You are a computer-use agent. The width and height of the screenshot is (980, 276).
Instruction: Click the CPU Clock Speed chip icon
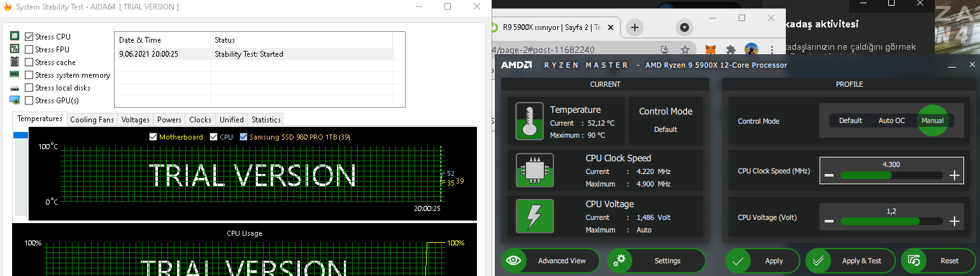pos(534,170)
